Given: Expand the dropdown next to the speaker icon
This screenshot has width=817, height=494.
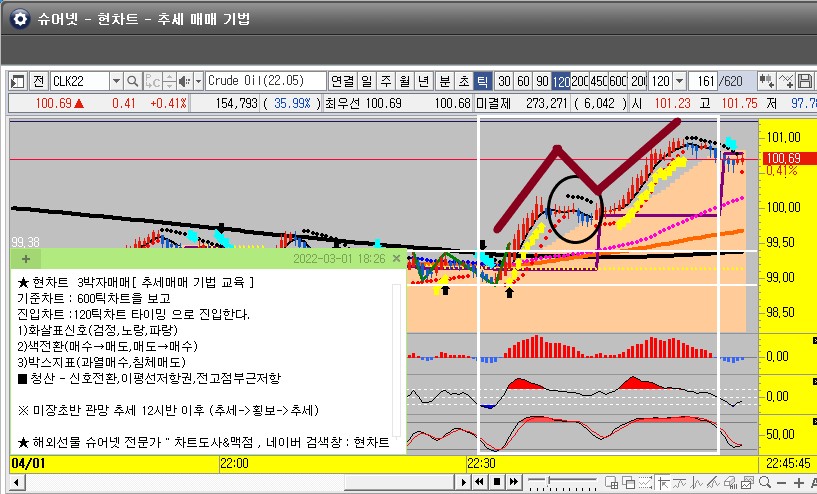Looking at the screenshot, I should 198,81.
